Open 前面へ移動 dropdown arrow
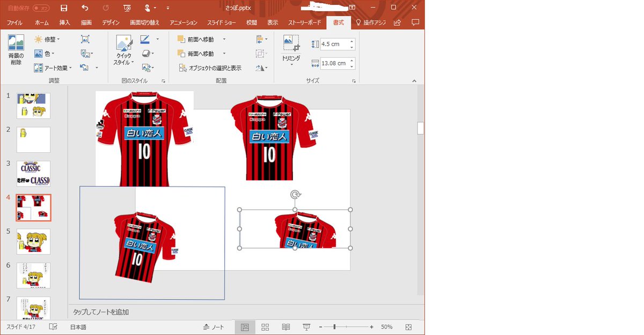This screenshot has width=644, height=335. pos(224,39)
